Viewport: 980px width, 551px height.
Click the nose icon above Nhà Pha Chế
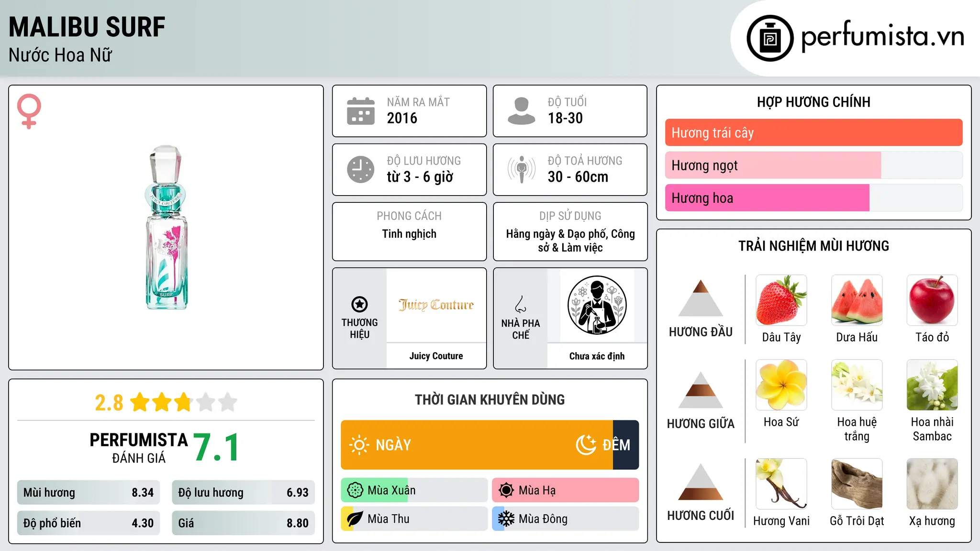521,304
